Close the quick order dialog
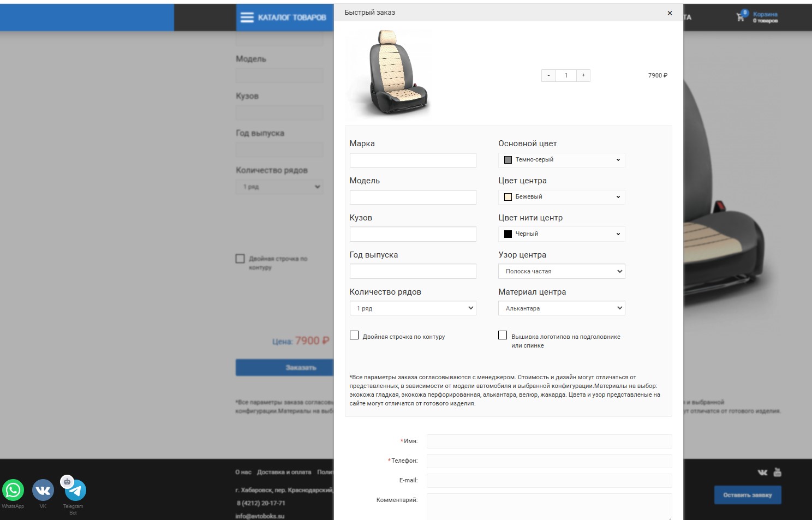812x520 pixels. (670, 13)
